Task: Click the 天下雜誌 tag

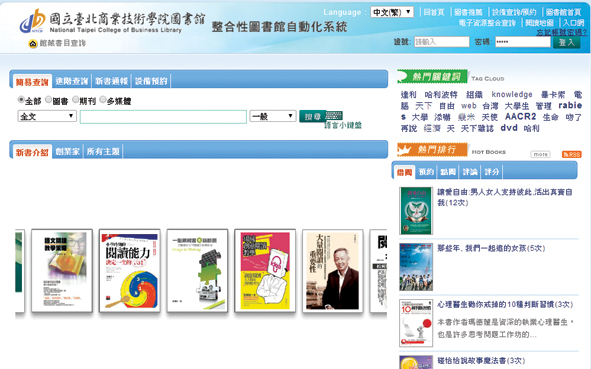Action: (x=477, y=129)
